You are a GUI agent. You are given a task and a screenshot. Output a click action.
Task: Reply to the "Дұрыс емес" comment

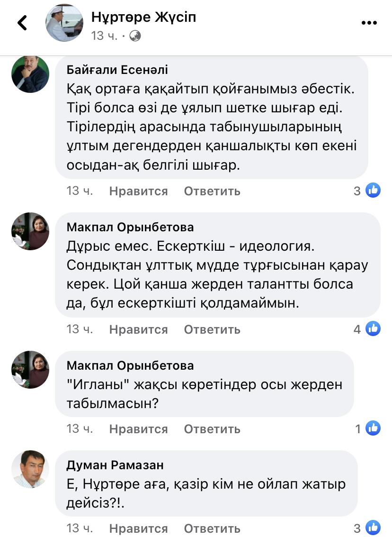[212, 329]
